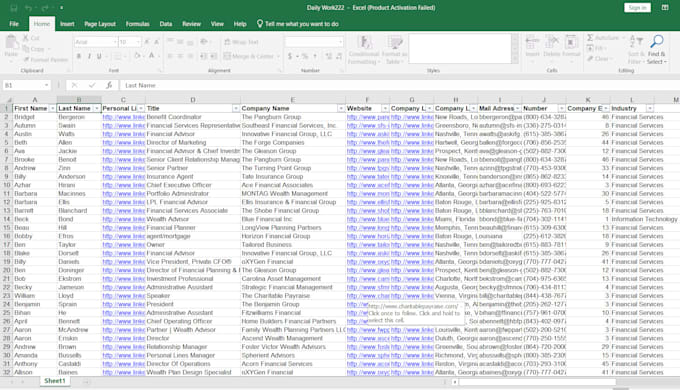Screen dimensions: 680x390
Task: Click the Font Color A button
Action: [151, 56]
